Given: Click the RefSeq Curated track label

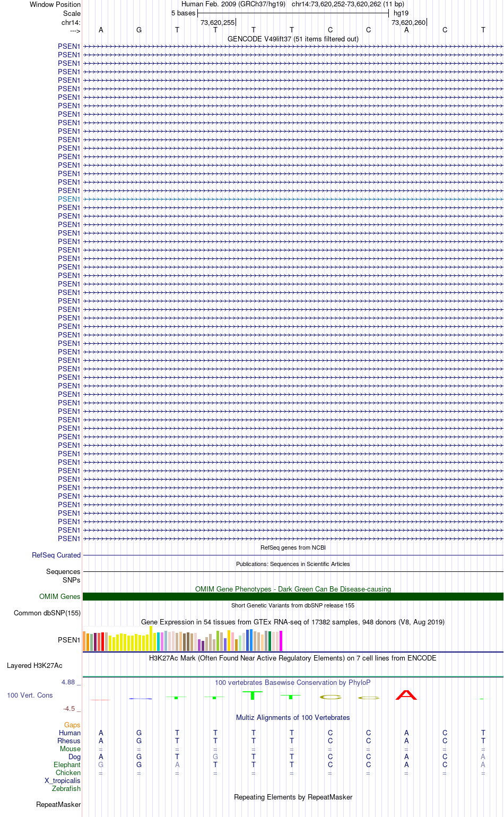Looking at the screenshot, I should (56, 555).
